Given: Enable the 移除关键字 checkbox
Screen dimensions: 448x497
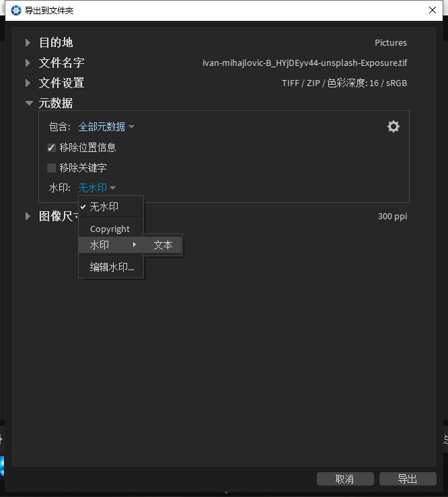Looking at the screenshot, I should point(52,167).
